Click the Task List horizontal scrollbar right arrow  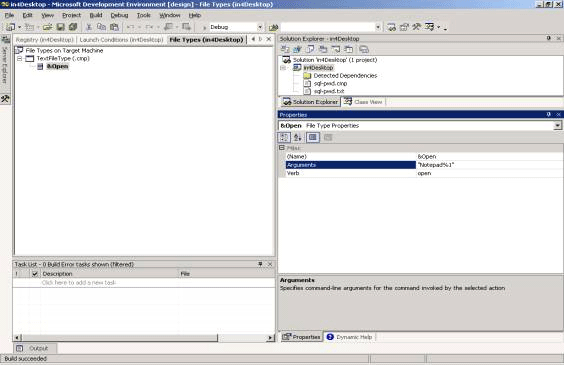coord(270,338)
